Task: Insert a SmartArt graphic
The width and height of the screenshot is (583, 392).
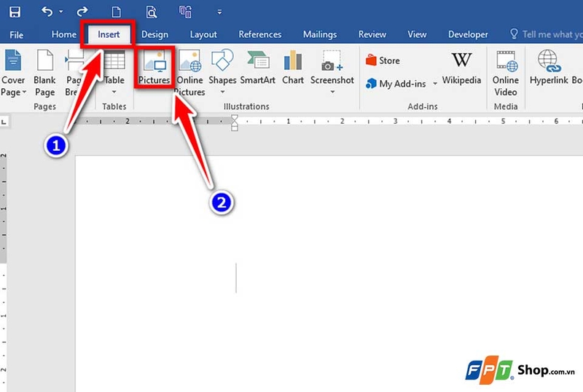Action: 257,68
